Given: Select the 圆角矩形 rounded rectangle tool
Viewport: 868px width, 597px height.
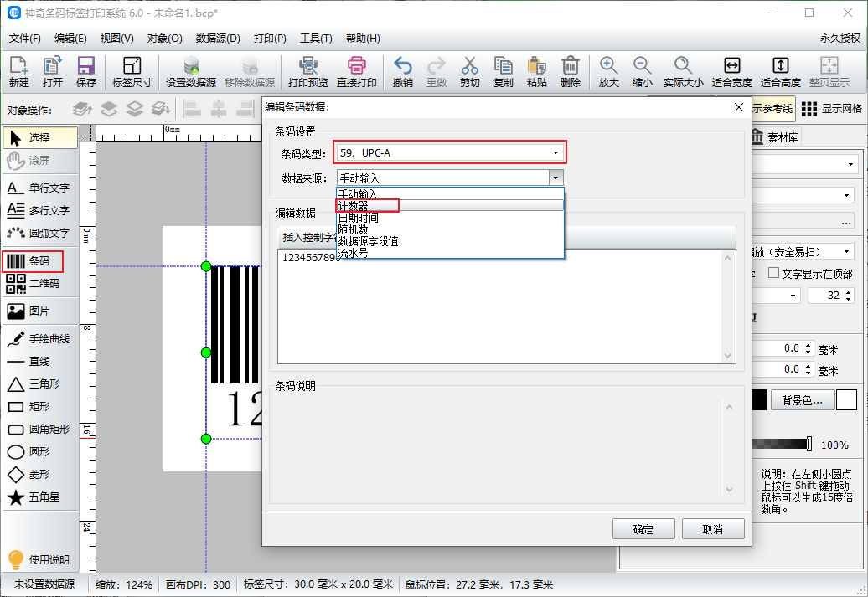Looking at the screenshot, I should (x=40, y=430).
